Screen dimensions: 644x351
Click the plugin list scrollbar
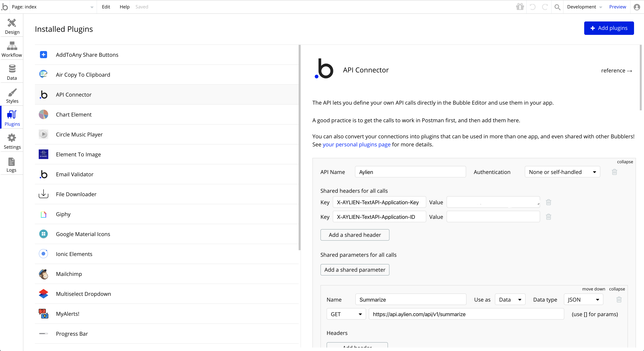pyautogui.click(x=300, y=147)
